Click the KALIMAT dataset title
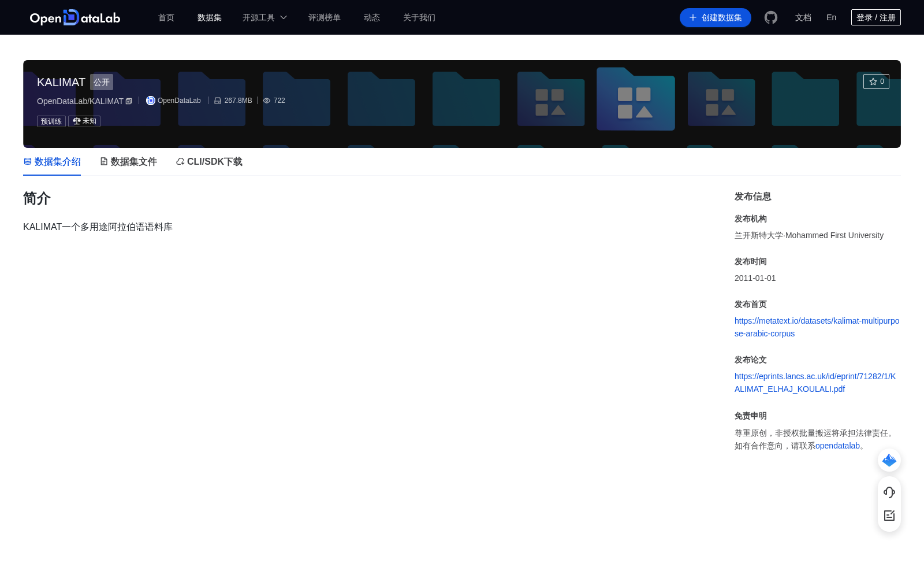Image resolution: width=924 pixels, height=578 pixels. [x=61, y=82]
